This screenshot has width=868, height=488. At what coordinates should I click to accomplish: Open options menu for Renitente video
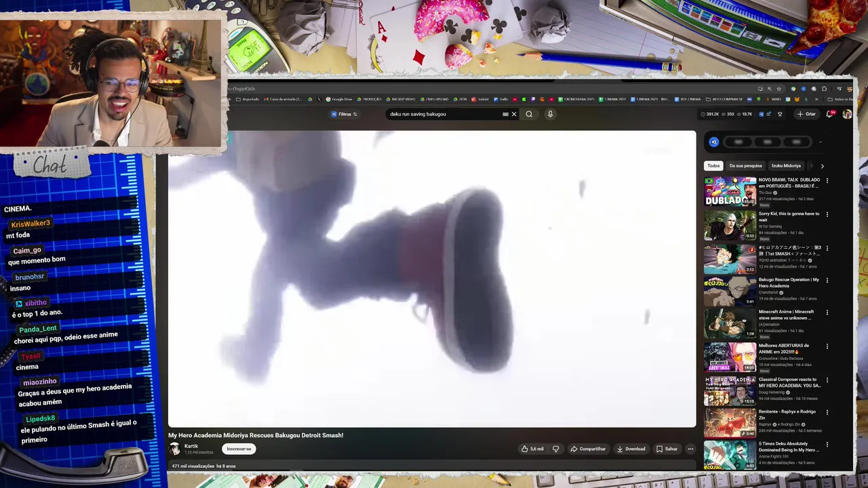click(827, 411)
